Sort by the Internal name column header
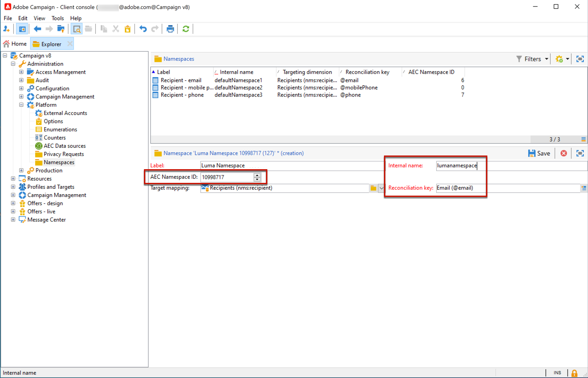The image size is (588, 378). click(245, 72)
